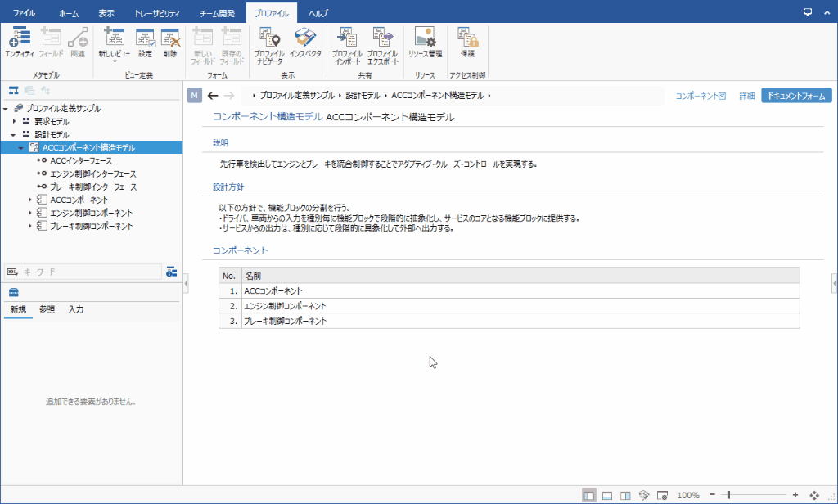This screenshot has width=838, height=504.
Task: Click the プロファイルエクスポート icon
Action: click(x=382, y=39)
